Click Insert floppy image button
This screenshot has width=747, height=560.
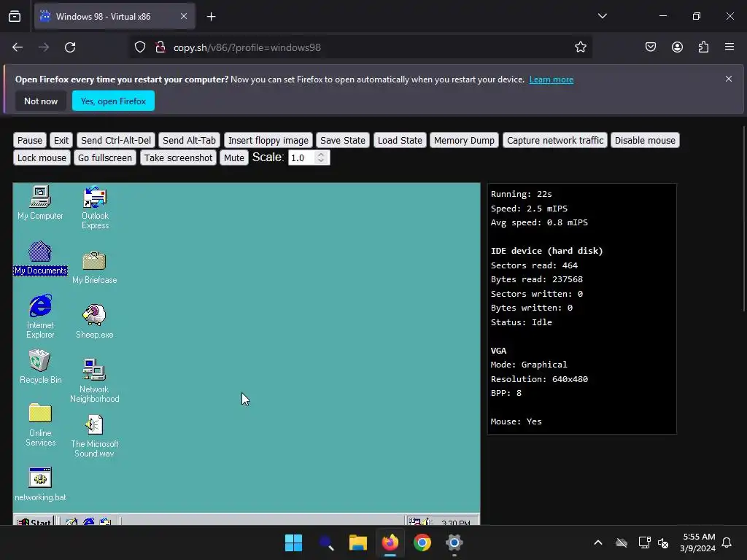(268, 141)
